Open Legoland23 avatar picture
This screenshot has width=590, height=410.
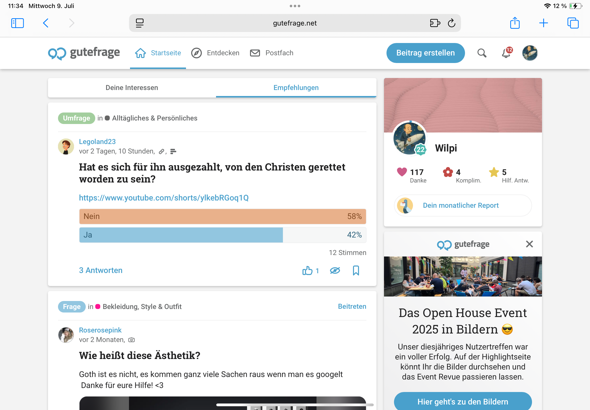coord(66,146)
